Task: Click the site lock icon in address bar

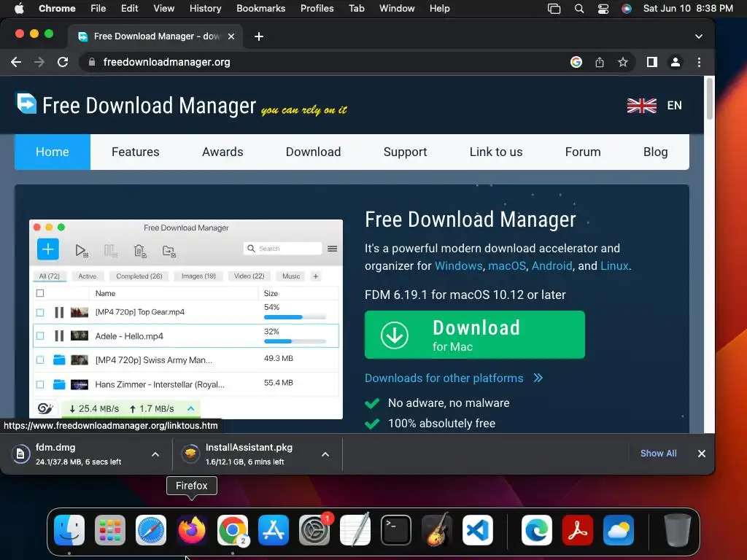Action: click(x=92, y=62)
